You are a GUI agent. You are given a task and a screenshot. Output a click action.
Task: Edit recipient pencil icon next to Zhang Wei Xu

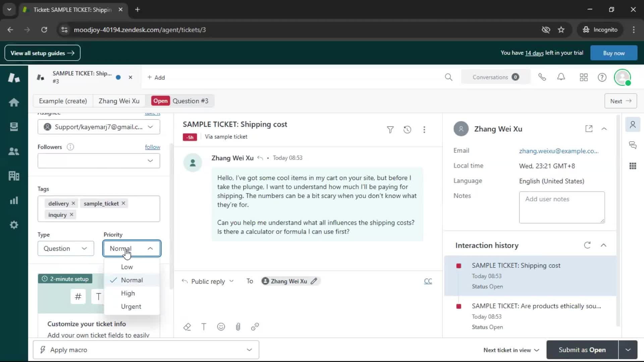click(x=314, y=281)
